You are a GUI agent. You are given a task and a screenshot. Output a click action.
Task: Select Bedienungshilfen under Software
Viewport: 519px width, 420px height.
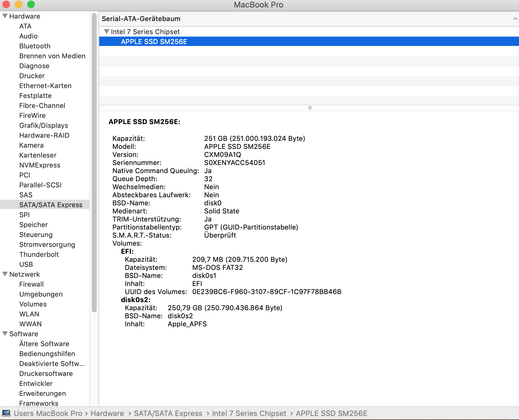[x=47, y=354]
